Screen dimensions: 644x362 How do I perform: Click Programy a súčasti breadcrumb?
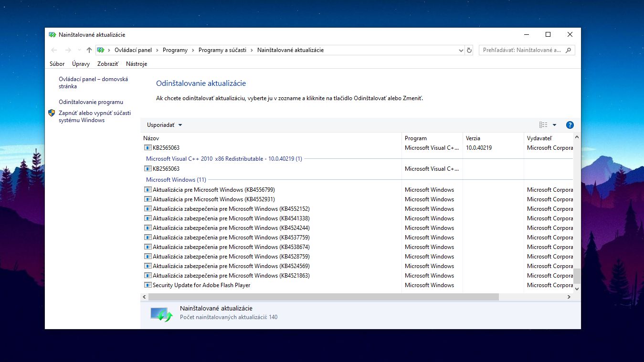click(222, 50)
